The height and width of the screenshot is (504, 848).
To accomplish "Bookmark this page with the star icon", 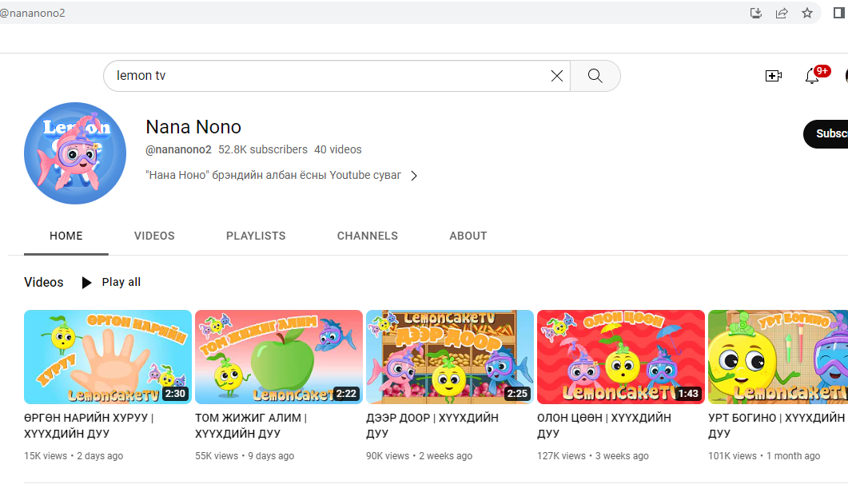I will (807, 13).
